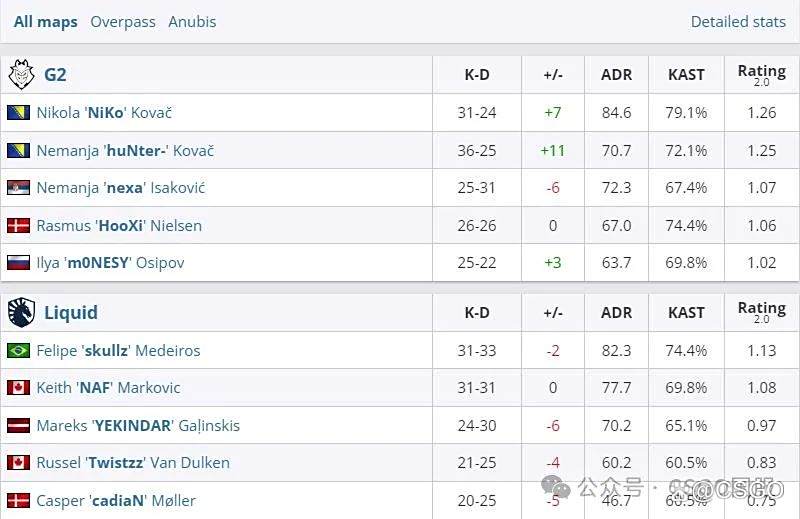Click the Serbian flag beside nexa
The image size is (800, 519).
click(x=18, y=188)
